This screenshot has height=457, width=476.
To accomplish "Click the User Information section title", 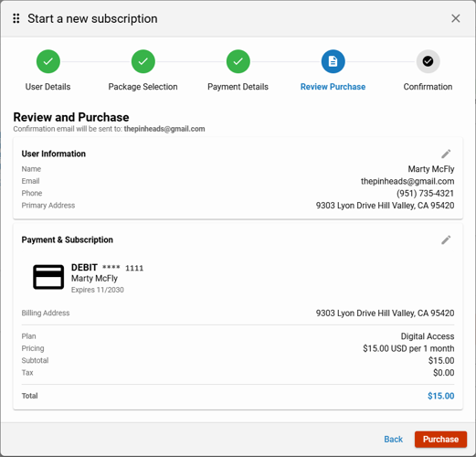I will (x=54, y=154).
